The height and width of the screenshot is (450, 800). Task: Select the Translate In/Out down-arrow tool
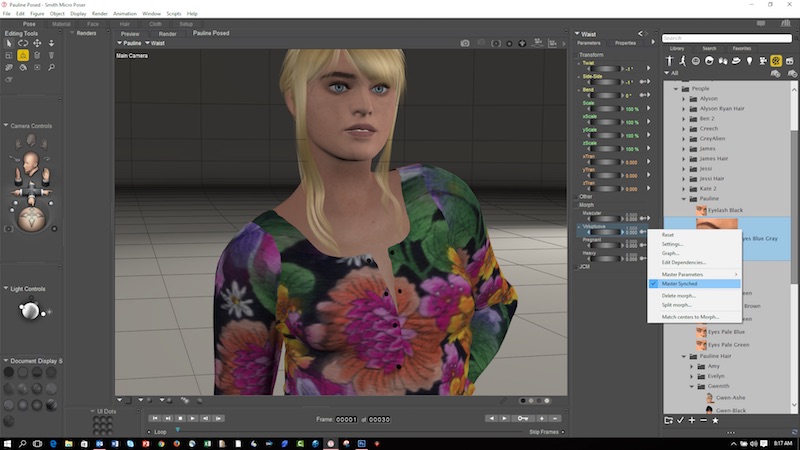[x=52, y=43]
